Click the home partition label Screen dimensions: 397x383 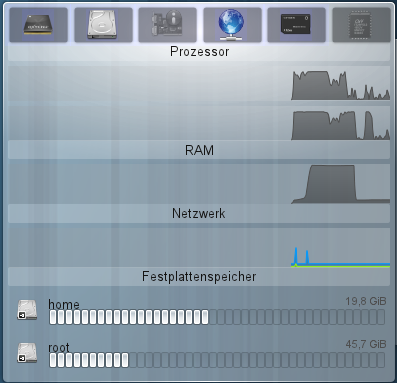[64, 304]
